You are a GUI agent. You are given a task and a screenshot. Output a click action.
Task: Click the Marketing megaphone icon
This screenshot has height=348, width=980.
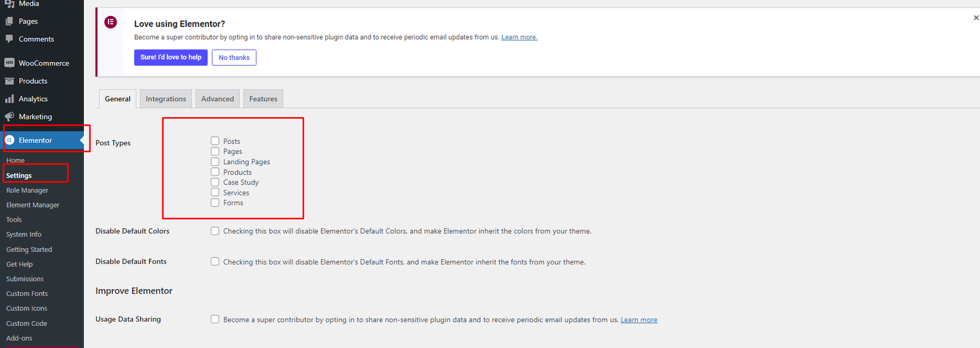9,116
